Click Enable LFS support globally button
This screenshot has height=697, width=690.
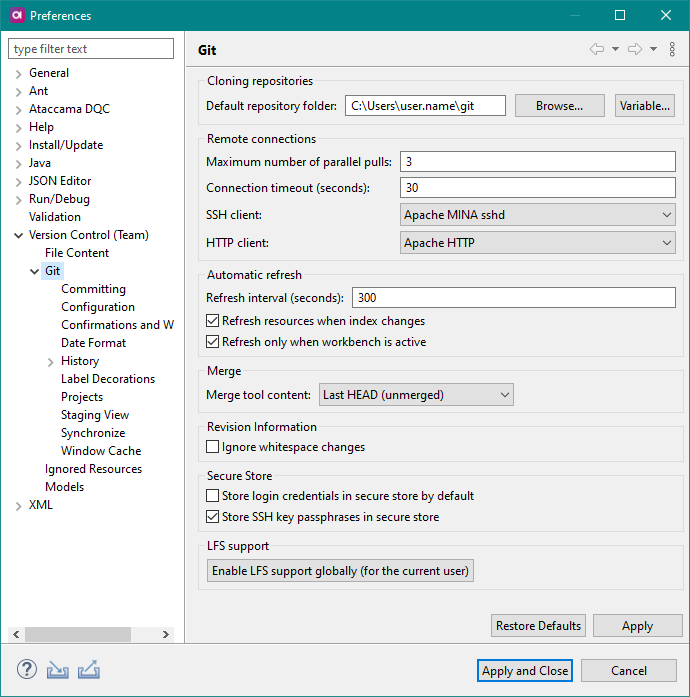point(340,571)
